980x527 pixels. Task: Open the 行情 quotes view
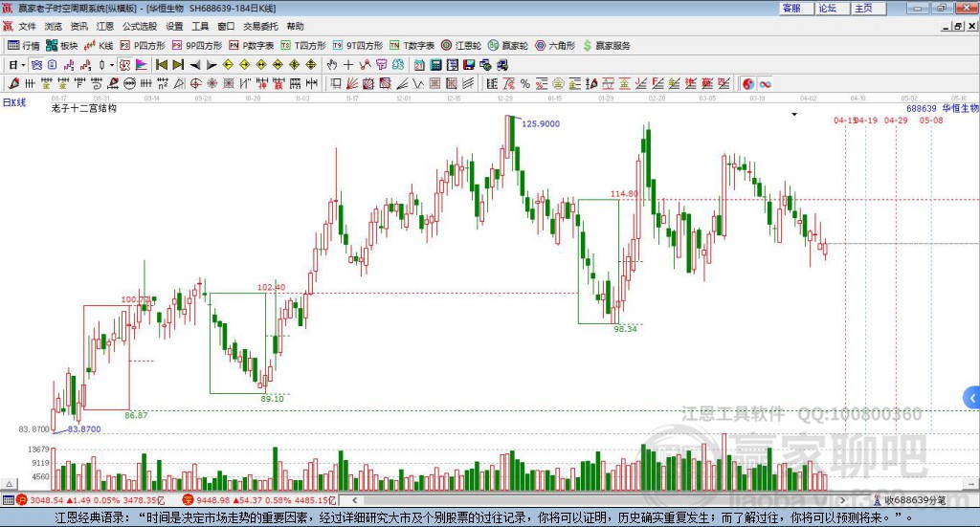(24, 46)
